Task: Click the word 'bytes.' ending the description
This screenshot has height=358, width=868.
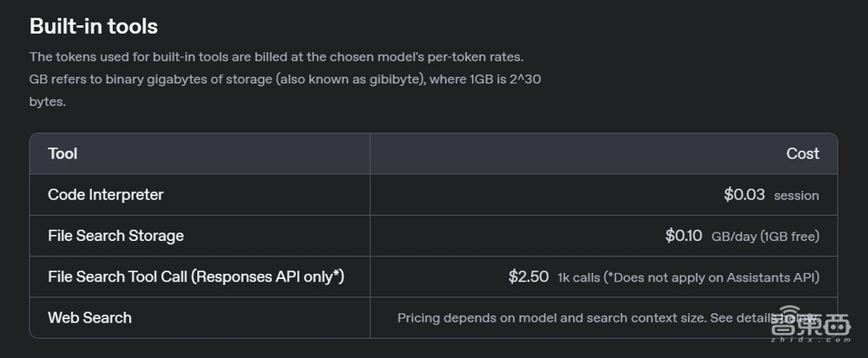Action: pos(47,101)
